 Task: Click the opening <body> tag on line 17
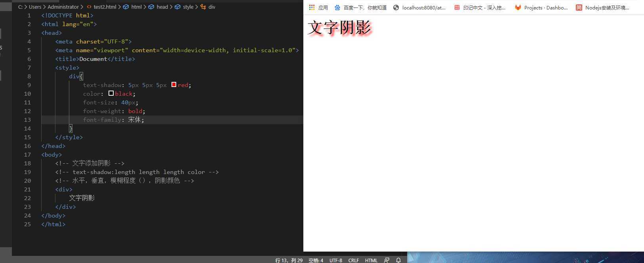tap(51, 155)
